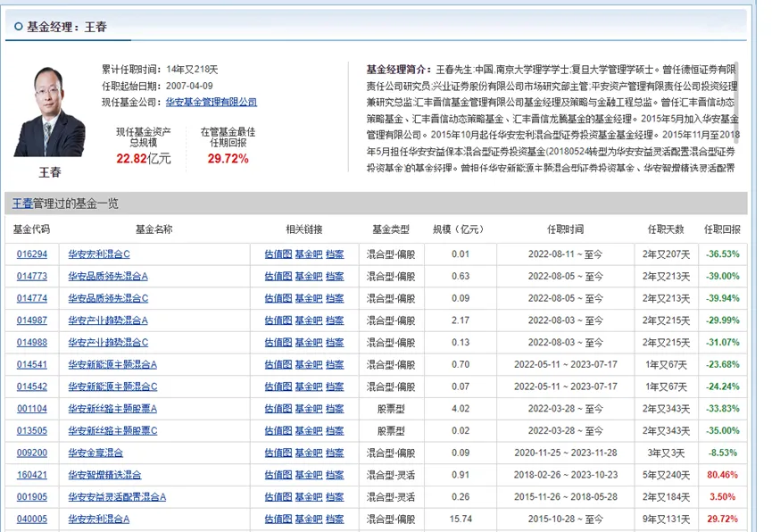Click start date 2007-04-09
Screen dimensions: 772x532
[189, 86]
